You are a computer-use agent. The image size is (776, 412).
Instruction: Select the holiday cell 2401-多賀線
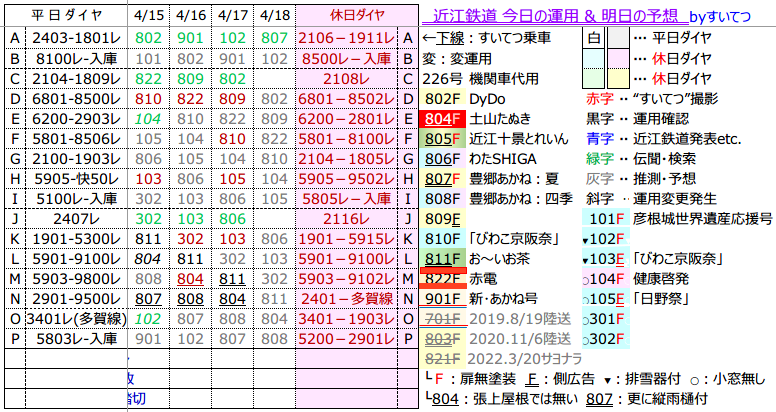click(346, 299)
